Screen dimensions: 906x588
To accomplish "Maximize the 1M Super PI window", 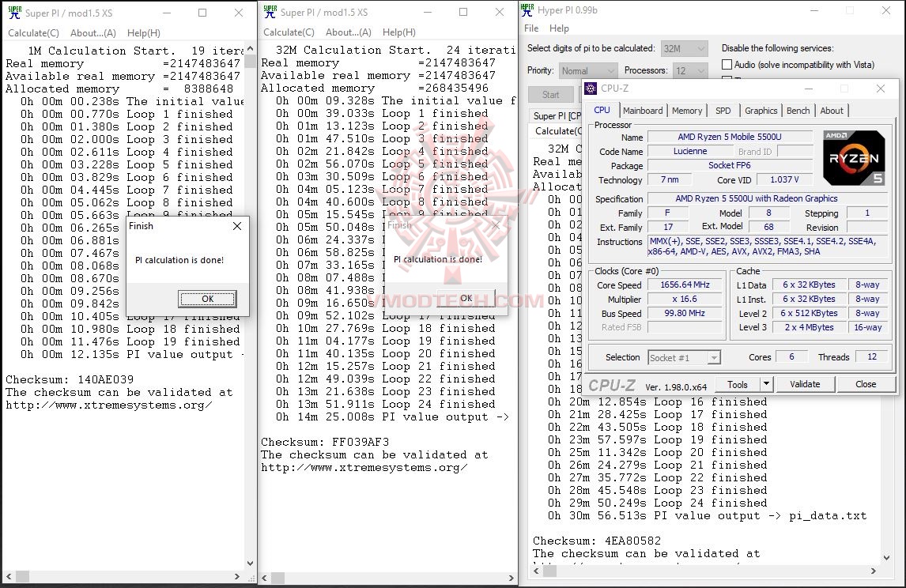I will tap(202, 12).
